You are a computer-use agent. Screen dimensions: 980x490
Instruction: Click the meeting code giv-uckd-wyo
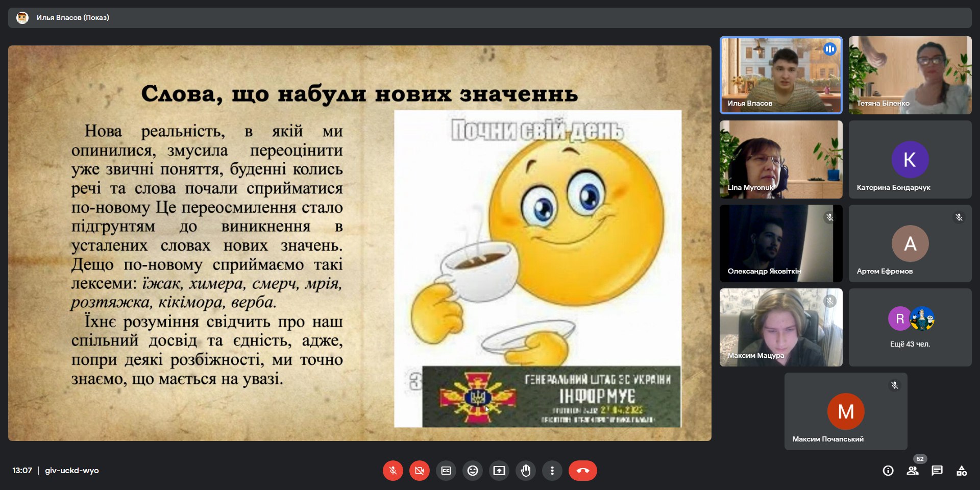72,471
